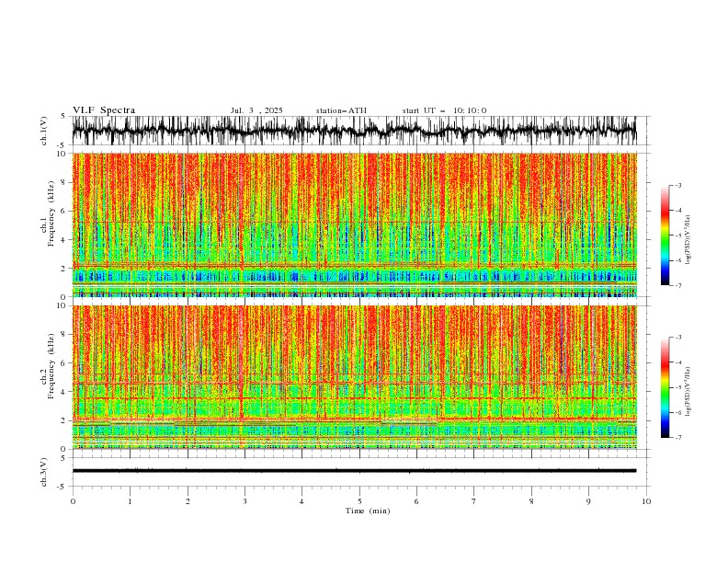Viewport: 728px width, 563px height.
Task: Click the "6" kHz tick of ch.1 spectrogram
Action: [x=64, y=211]
